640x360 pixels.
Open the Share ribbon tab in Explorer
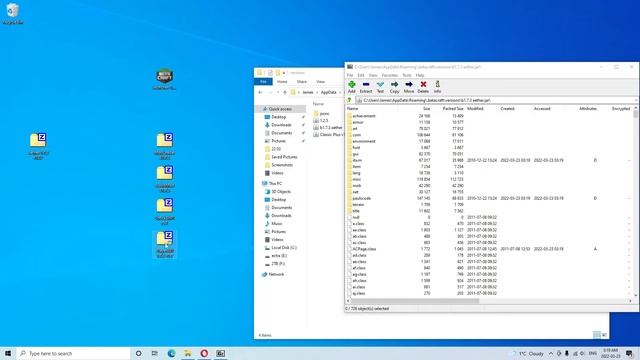(x=302, y=82)
